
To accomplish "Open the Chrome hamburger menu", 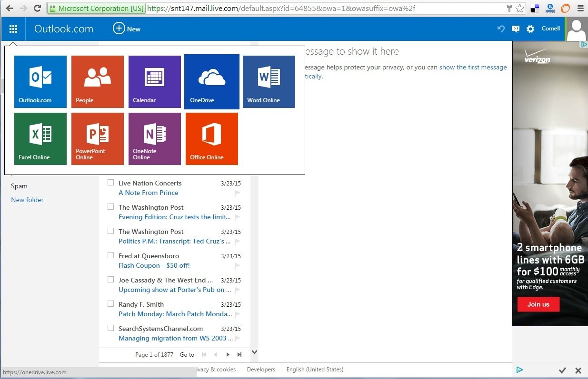I will [580, 8].
